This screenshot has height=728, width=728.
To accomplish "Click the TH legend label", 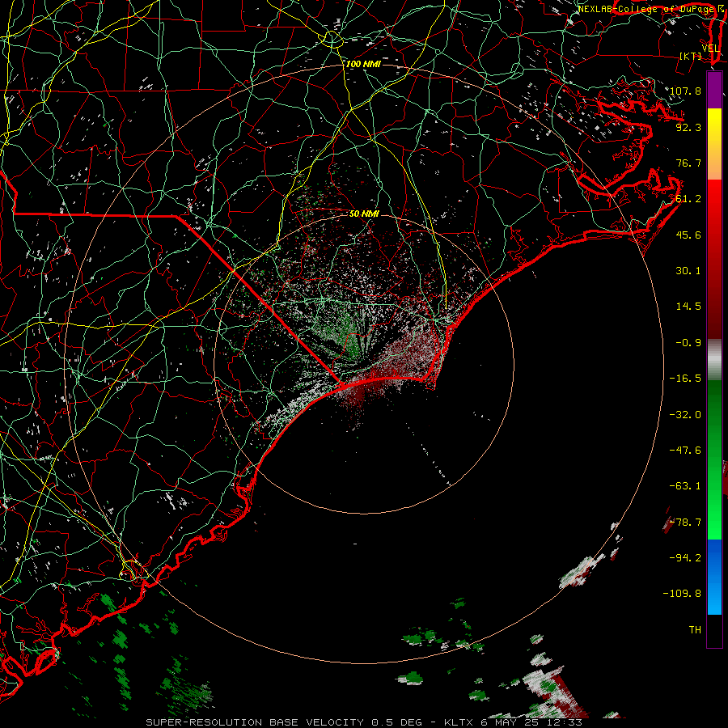I will click(x=695, y=629).
